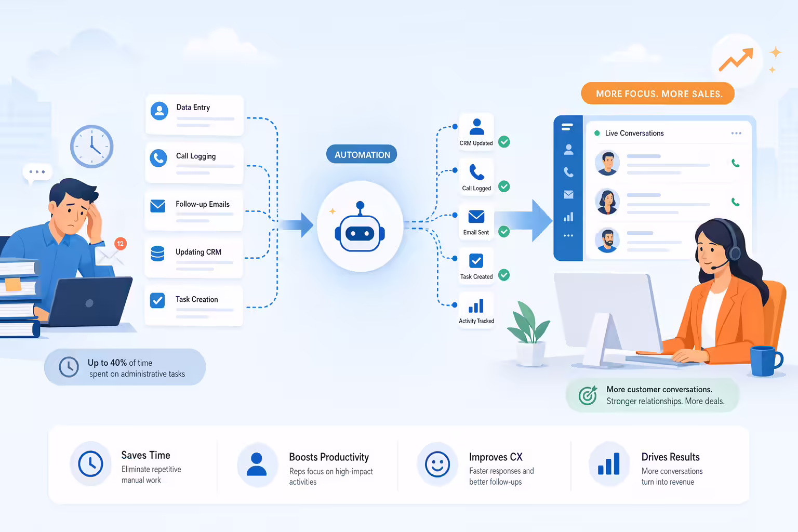Select the mail icon in blue sidebar
The height and width of the screenshot is (532, 798).
pyautogui.click(x=568, y=194)
